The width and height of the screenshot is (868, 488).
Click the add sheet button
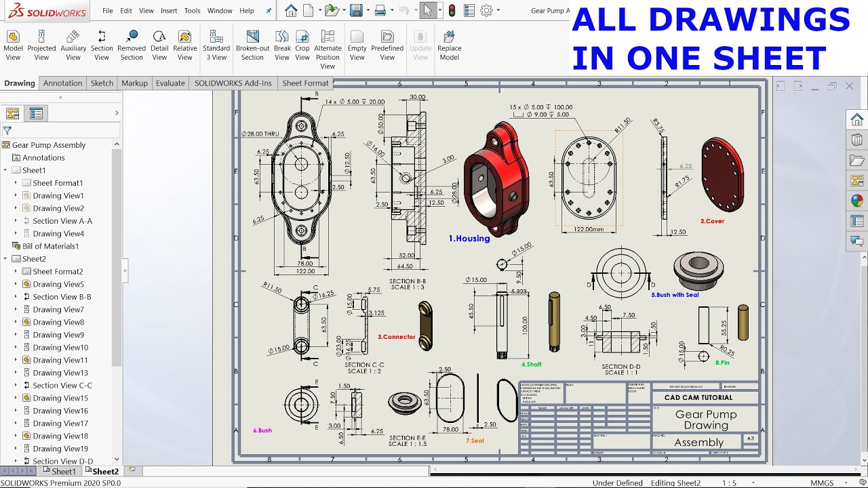[132, 470]
